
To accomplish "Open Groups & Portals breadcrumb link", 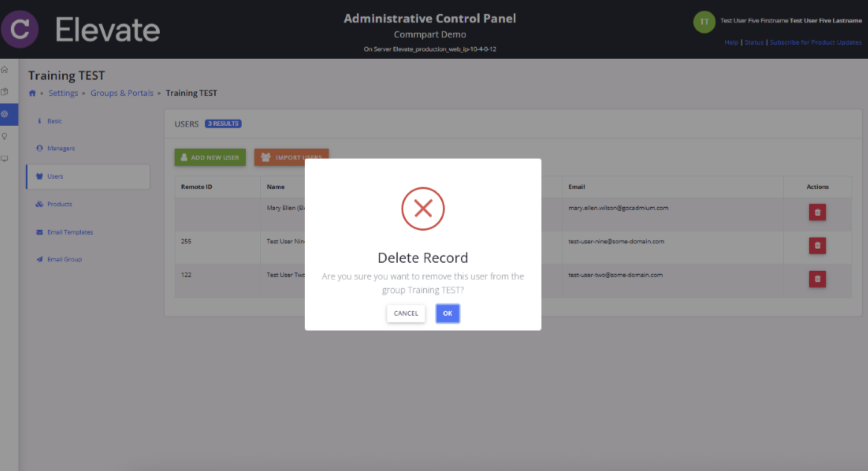I will coord(122,93).
